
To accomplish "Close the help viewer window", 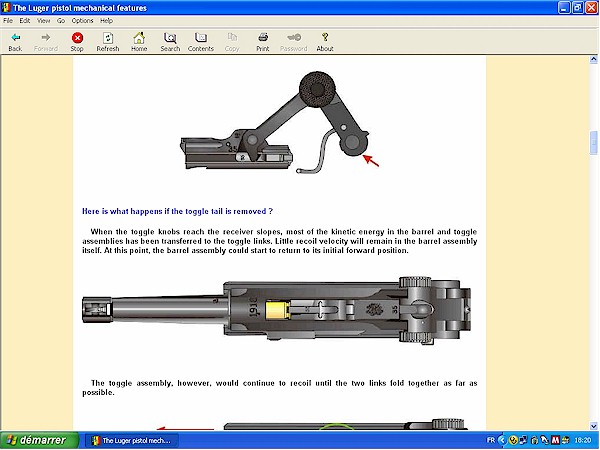I will coord(591,7).
